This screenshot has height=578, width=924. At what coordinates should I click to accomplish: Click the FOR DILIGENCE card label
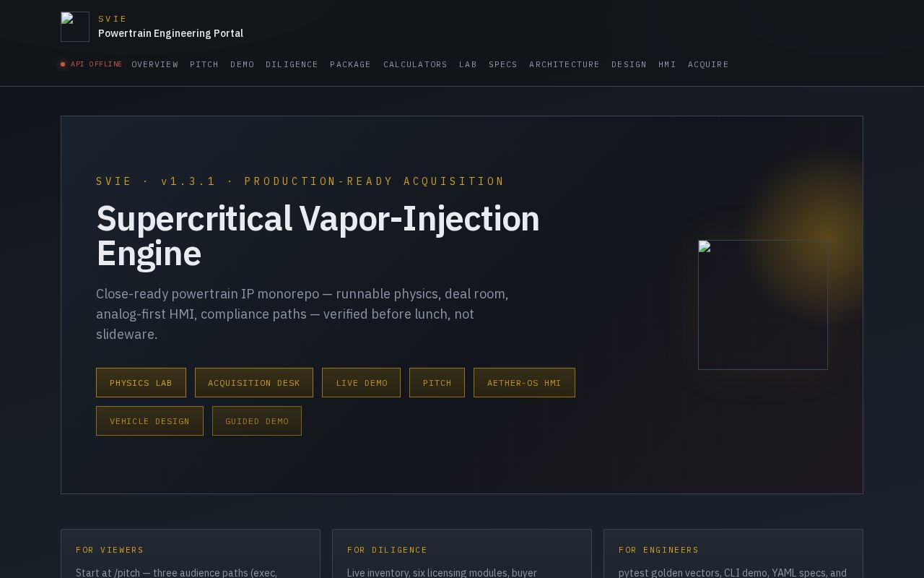387,550
